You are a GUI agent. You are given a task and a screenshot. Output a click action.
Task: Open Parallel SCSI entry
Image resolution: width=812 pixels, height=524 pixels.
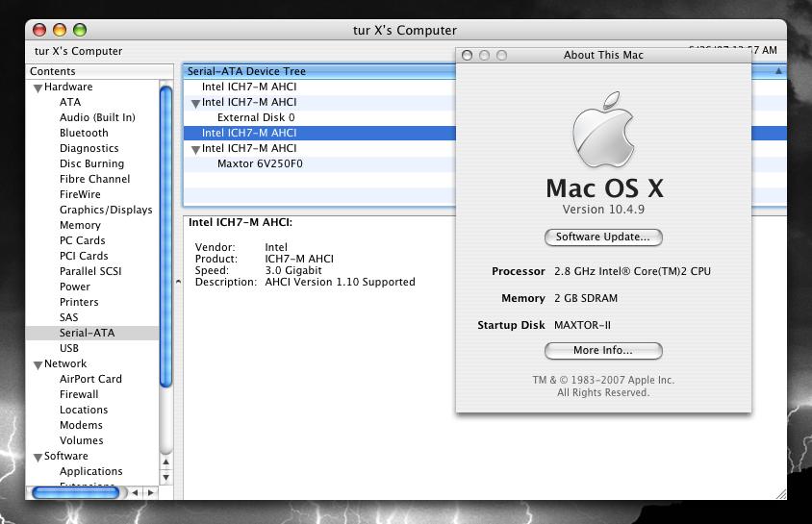(90, 271)
